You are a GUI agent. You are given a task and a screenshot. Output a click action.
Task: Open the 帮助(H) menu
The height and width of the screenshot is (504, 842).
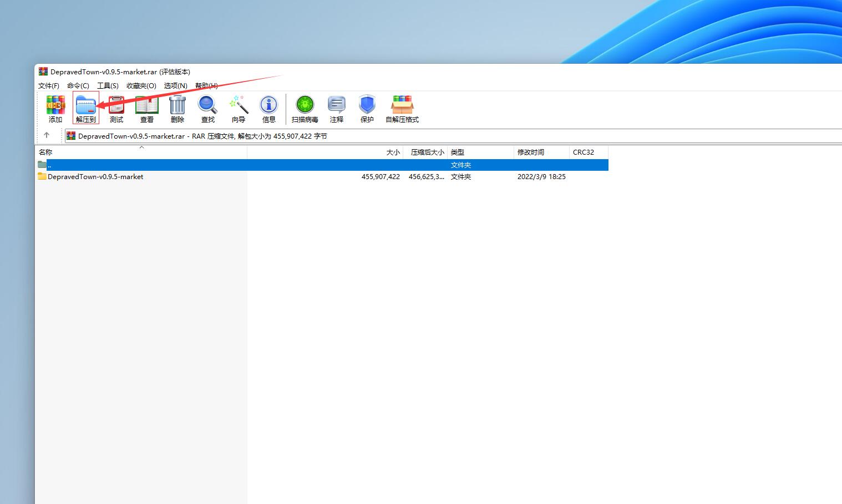click(x=206, y=85)
